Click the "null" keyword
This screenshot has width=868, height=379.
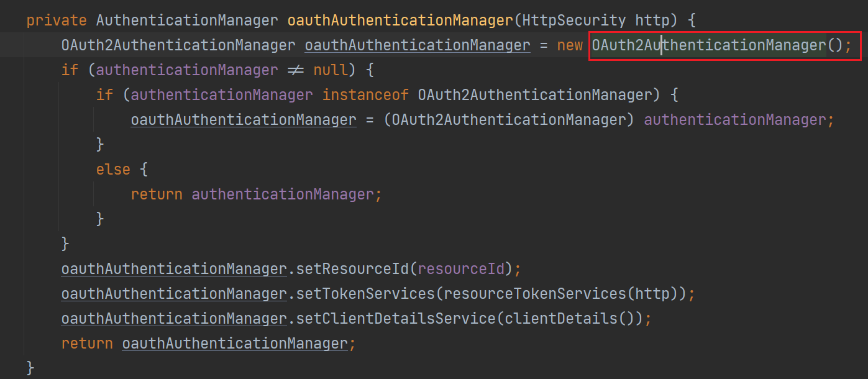coord(331,70)
